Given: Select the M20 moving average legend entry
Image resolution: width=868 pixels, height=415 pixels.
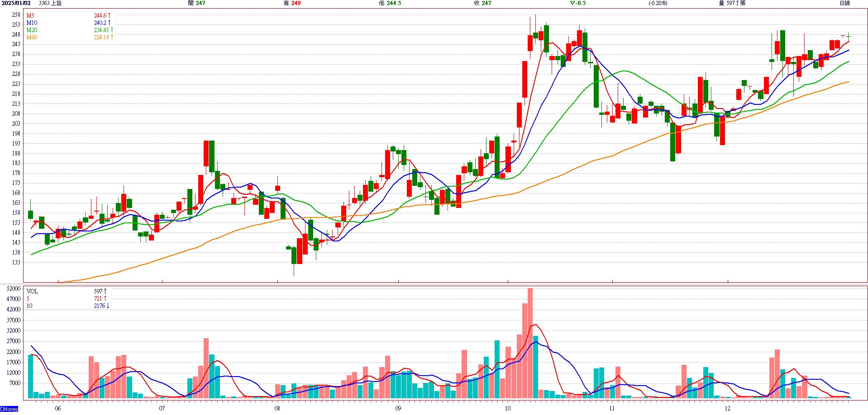Looking at the screenshot, I should coord(32,30).
